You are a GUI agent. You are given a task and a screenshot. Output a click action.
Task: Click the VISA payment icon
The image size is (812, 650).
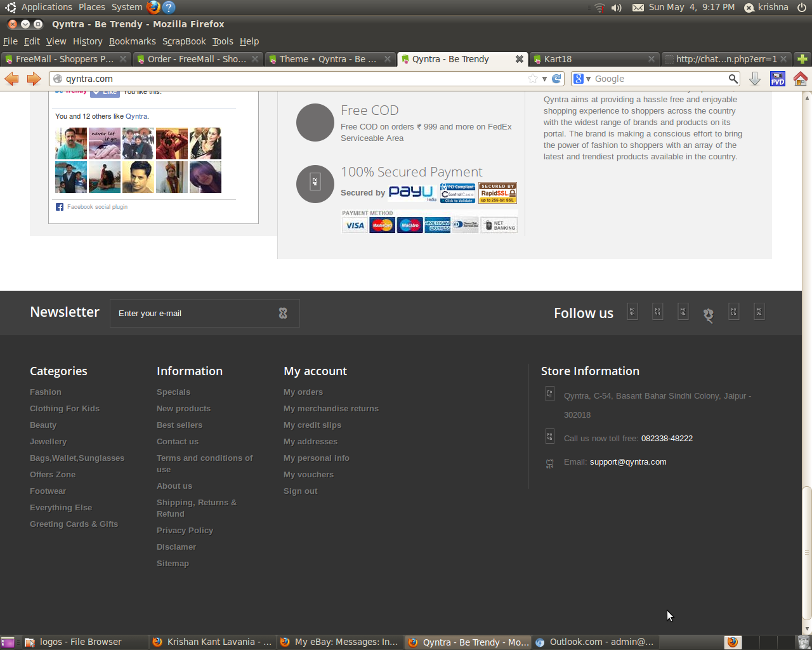(x=355, y=225)
